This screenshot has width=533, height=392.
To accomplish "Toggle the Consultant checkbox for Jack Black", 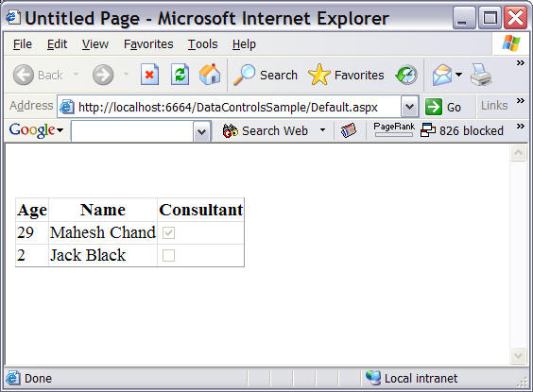I will tap(168, 255).
